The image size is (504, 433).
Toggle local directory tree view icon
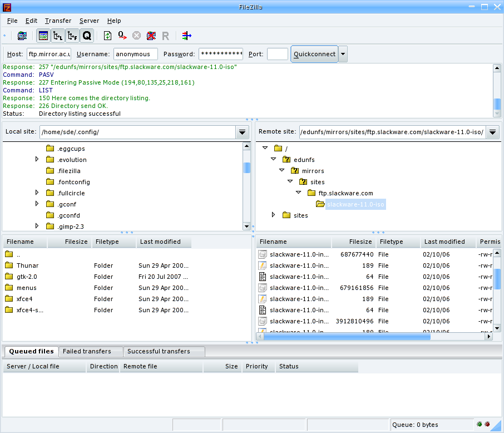coord(58,36)
